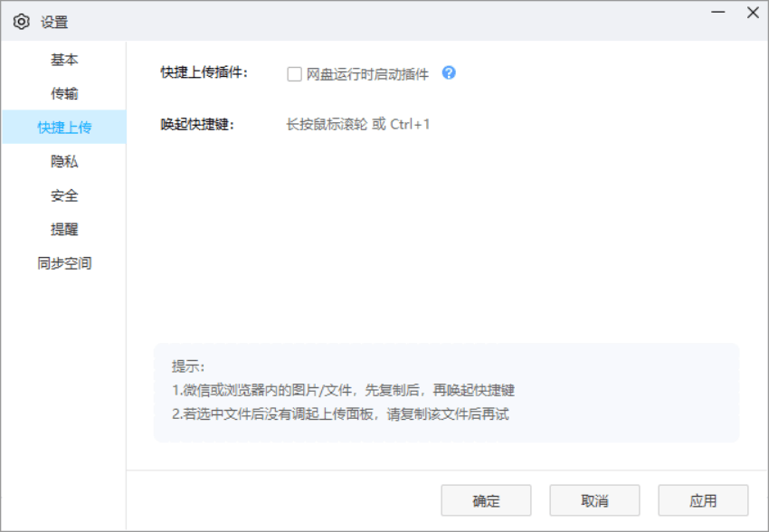This screenshot has width=769, height=532.
Task: Select the 安全 settings category
Action: (63, 195)
